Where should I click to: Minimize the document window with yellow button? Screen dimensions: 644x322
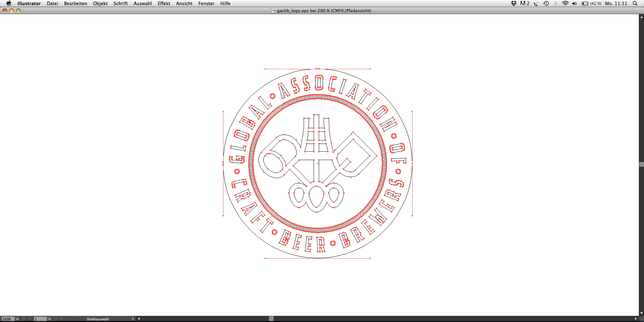click(x=12, y=11)
